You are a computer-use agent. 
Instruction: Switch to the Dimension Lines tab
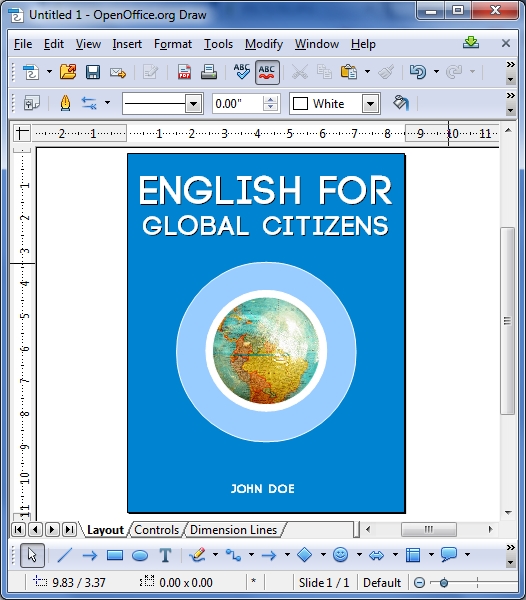coord(233,530)
